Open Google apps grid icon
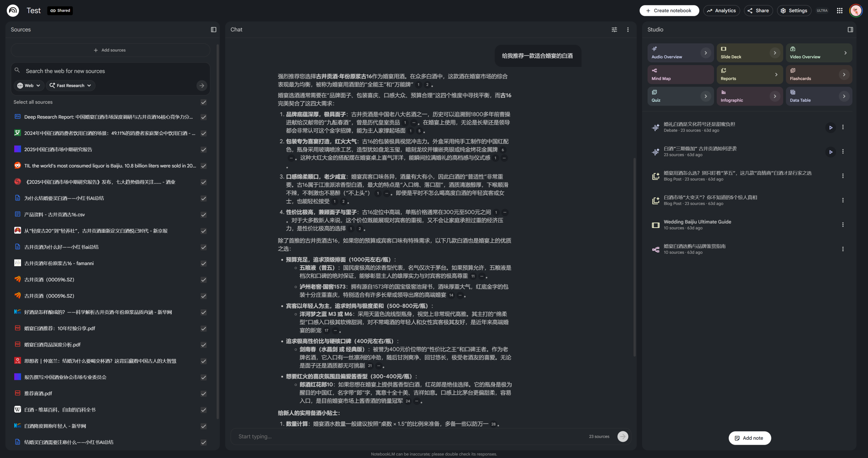 pyautogui.click(x=839, y=11)
